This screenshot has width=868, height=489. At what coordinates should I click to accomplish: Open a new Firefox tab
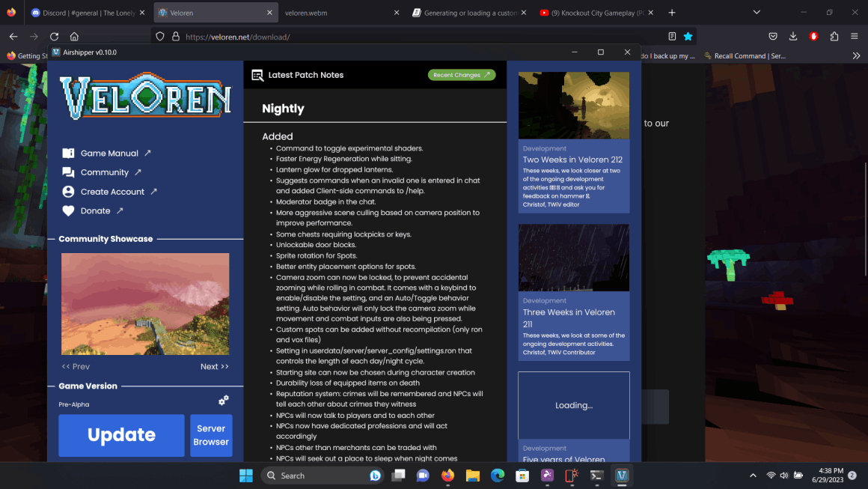coord(672,13)
